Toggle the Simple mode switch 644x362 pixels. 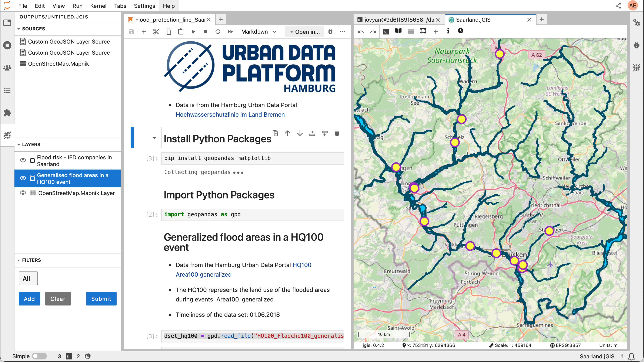(39, 356)
